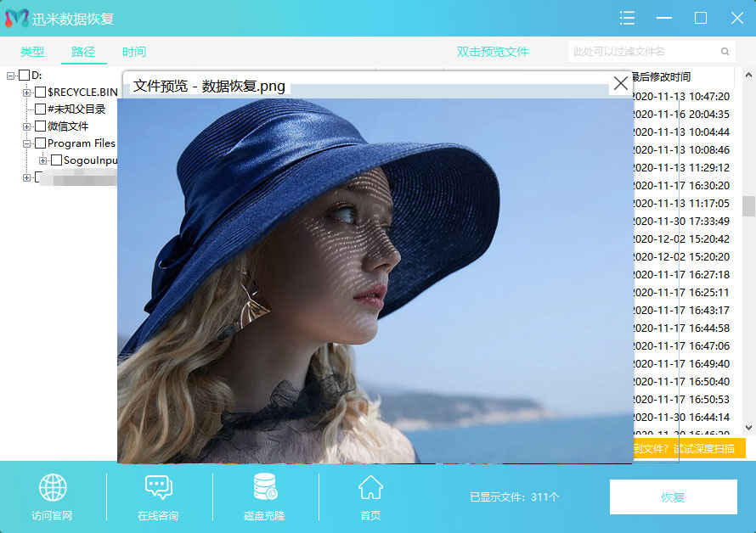Click the 迅米数据恢复 app logo
Image resolution: width=756 pixels, height=533 pixels.
(17, 19)
